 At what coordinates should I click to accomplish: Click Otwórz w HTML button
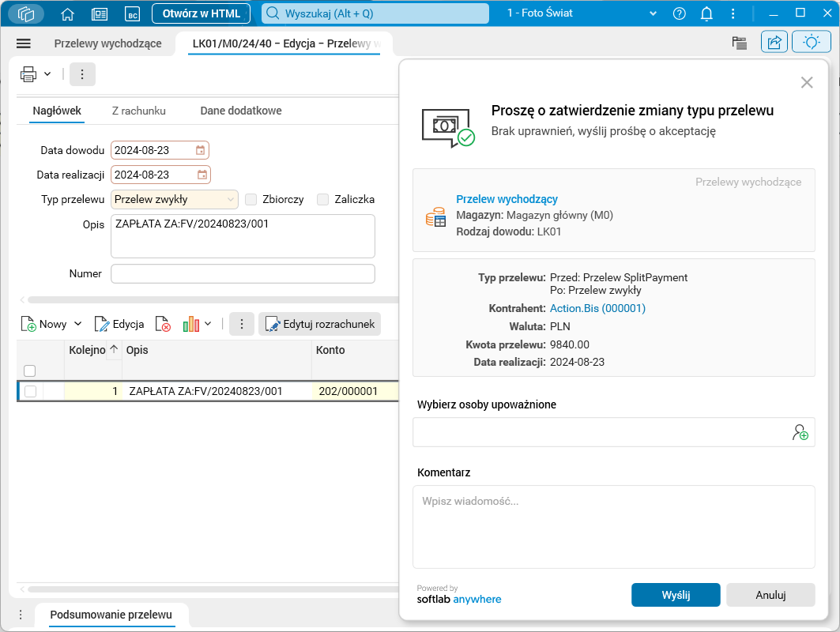point(202,13)
